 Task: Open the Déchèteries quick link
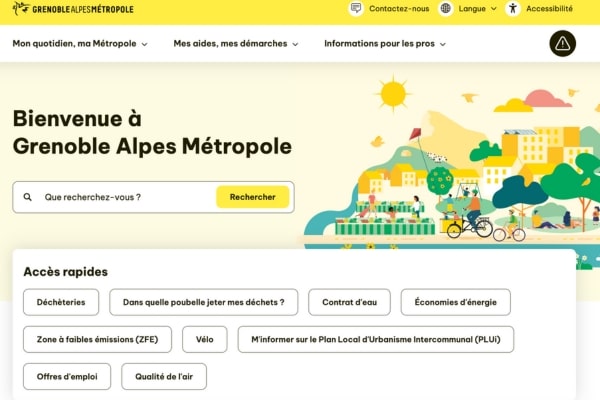pyautogui.click(x=61, y=302)
